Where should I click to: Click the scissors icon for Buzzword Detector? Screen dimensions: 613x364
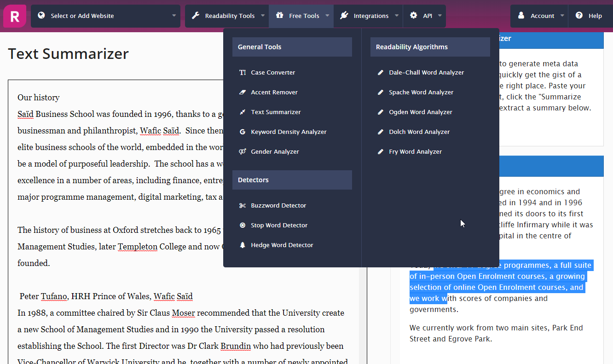pyautogui.click(x=243, y=205)
